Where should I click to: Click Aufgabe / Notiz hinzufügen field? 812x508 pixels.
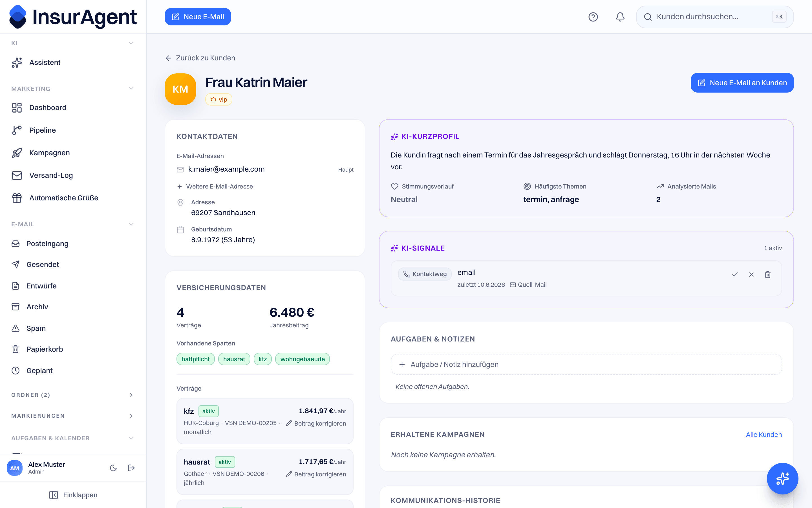click(x=586, y=364)
